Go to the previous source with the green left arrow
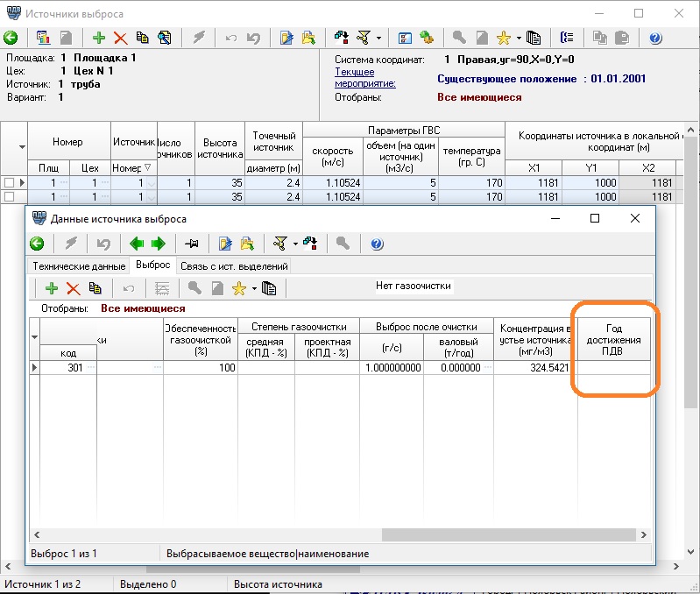 [138, 244]
